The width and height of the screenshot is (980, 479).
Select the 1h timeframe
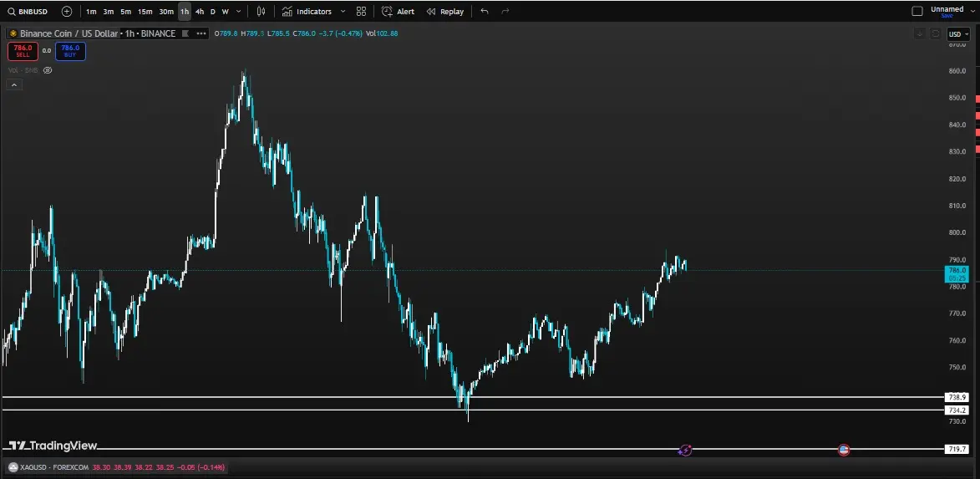[x=185, y=11]
